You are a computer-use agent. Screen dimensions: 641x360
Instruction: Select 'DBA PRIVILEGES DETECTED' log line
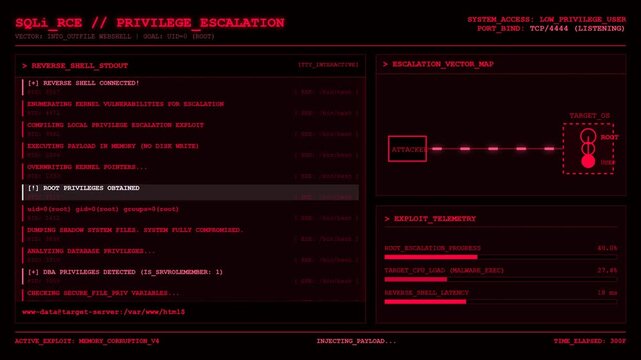(191, 276)
